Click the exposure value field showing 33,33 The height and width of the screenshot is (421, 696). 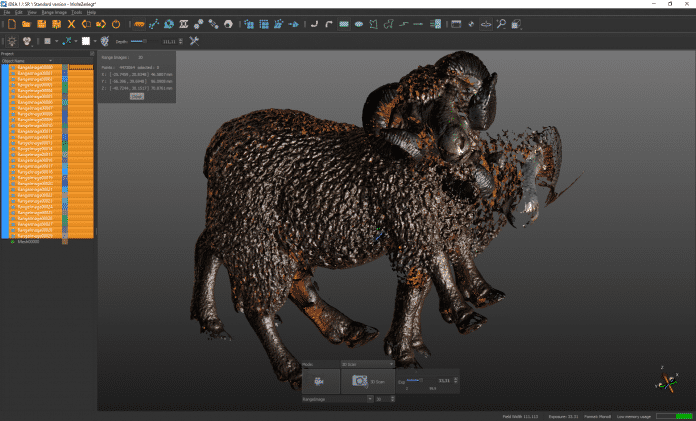click(443, 380)
